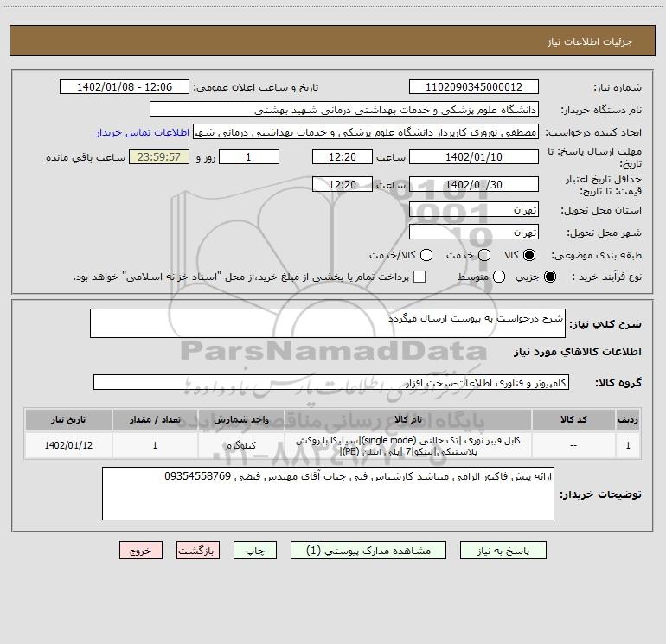Click the واحد شمارش column header
The image size is (666, 644).
point(240,419)
